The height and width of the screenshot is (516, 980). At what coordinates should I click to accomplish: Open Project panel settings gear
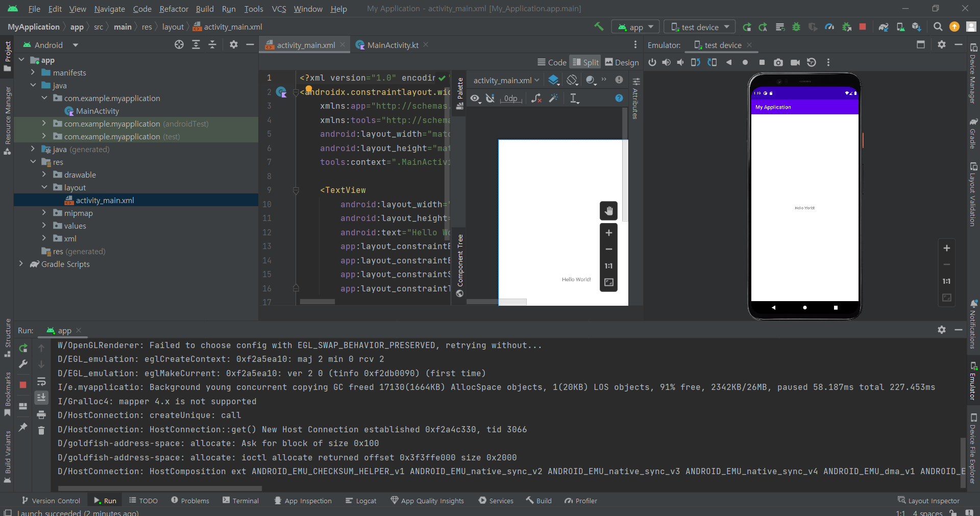234,45
